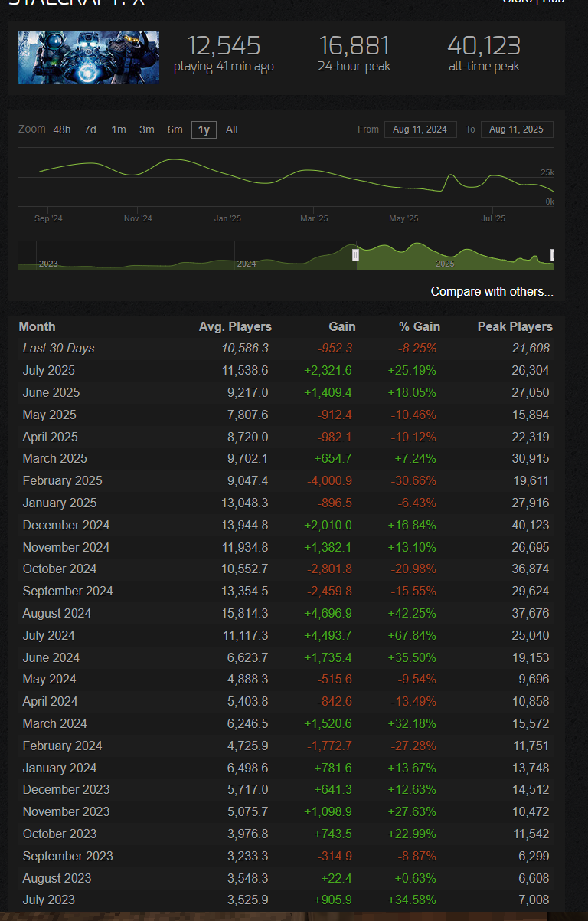588x921 pixels.
Task: Click the player count line in chart
Action: (x=176, y=159)
